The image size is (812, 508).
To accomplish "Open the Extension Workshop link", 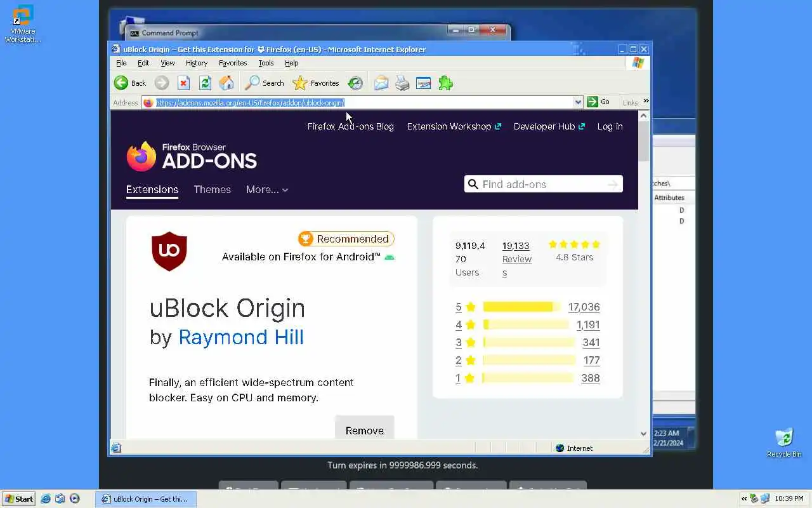I will coord(454,126).
